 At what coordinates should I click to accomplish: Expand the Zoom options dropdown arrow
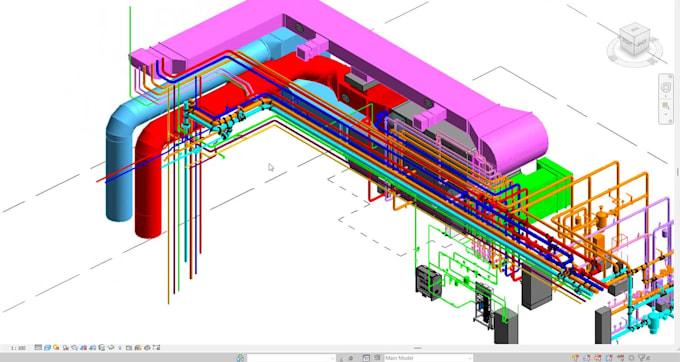tap(666, 114)
